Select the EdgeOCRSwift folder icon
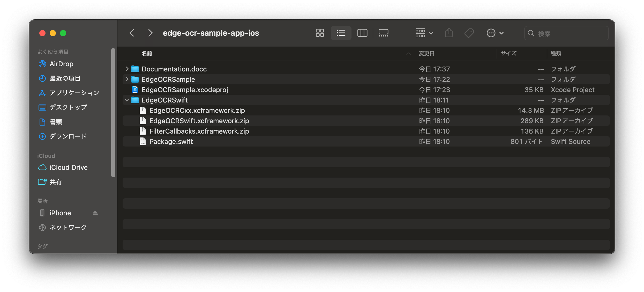644x292 pixels. pyautogui.click(x=135, y=100)
